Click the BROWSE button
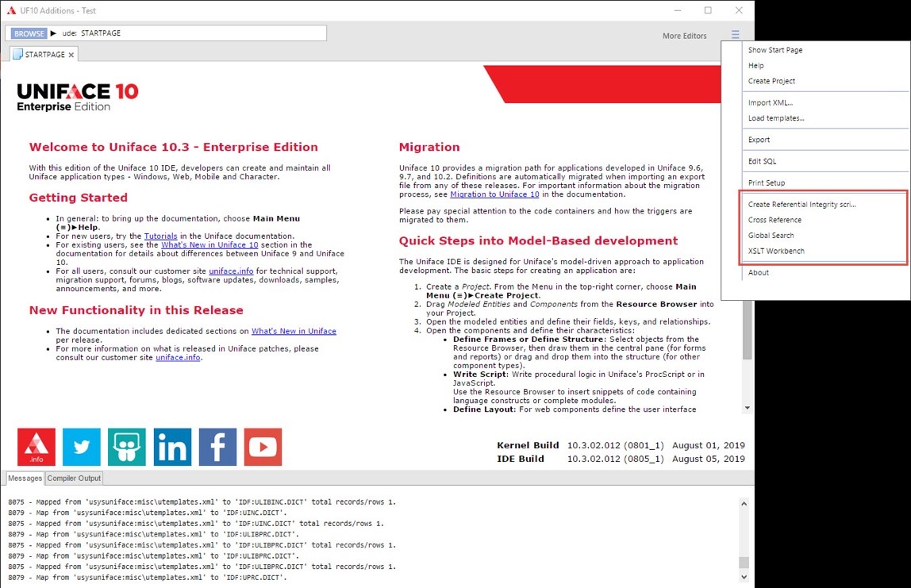This screenshot has width=911, height=588. click(x=29, y=33)
